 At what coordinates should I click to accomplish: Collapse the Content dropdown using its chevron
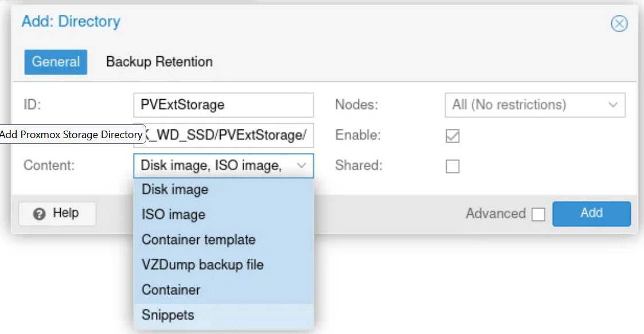[x=302, y=166]
